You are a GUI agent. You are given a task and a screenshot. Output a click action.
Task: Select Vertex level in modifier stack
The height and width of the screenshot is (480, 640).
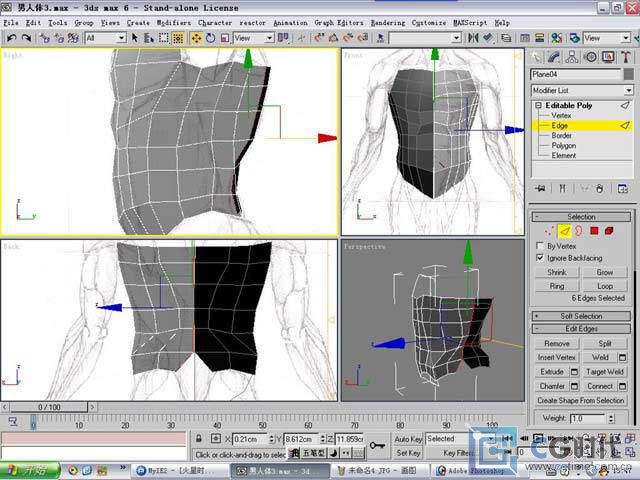pos(561,116)
